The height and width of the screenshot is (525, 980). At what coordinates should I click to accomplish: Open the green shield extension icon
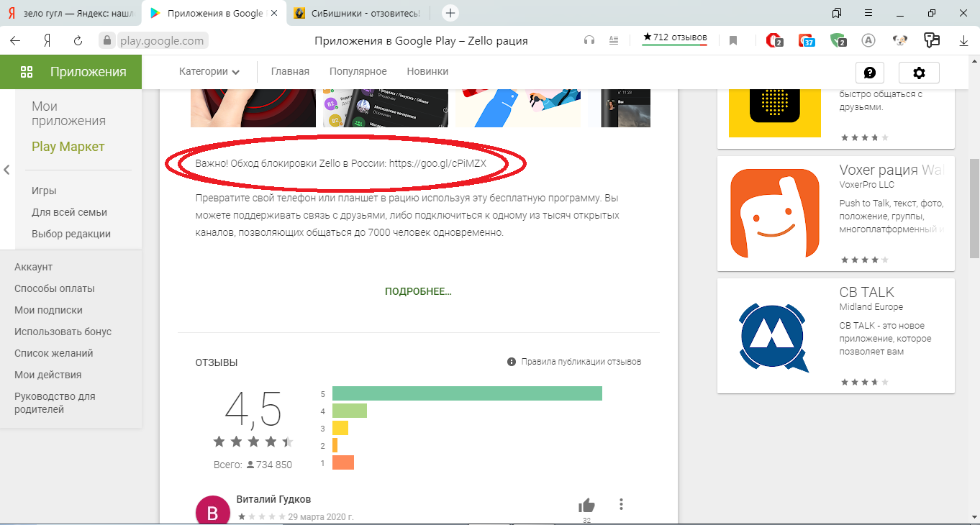pos(838,40)
